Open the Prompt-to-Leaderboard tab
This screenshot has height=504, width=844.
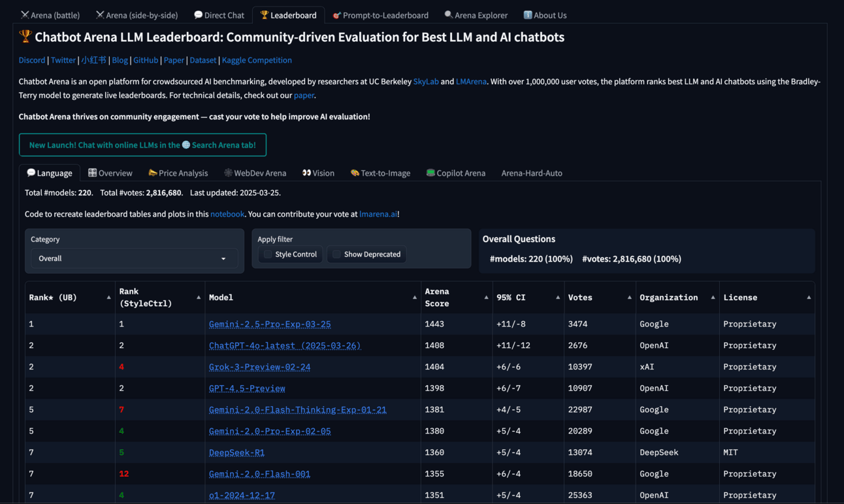(380, 15)
